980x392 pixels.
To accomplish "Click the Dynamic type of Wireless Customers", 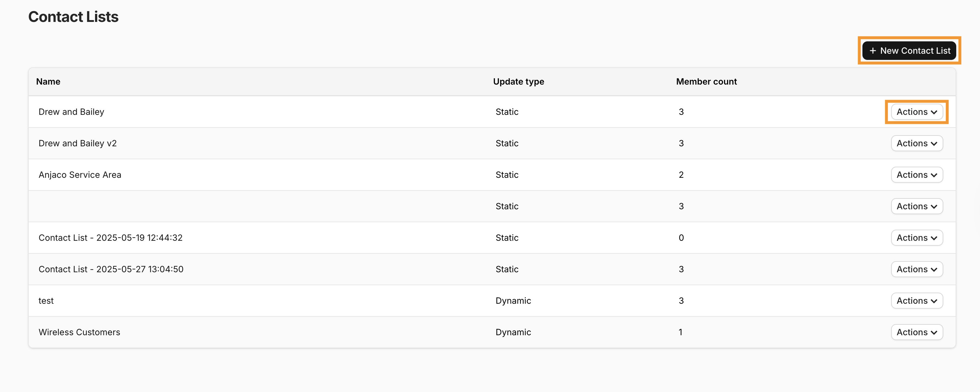I will click(513, 332).
